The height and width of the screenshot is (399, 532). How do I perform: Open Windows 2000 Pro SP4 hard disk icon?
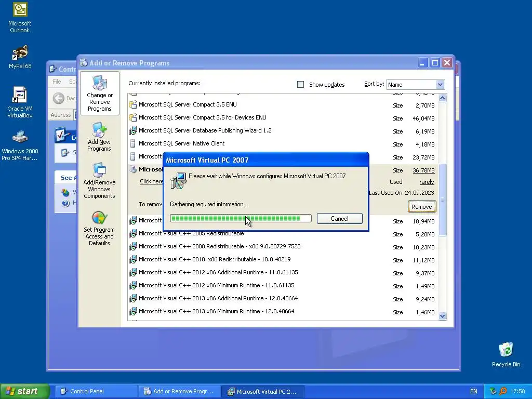[20, 145]
